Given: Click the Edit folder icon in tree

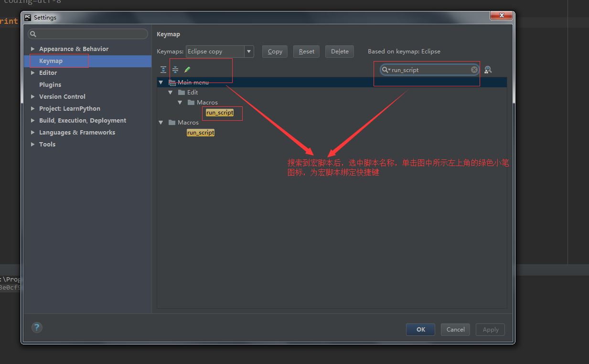Looking at the screenshot, I should tap(182, 93).
